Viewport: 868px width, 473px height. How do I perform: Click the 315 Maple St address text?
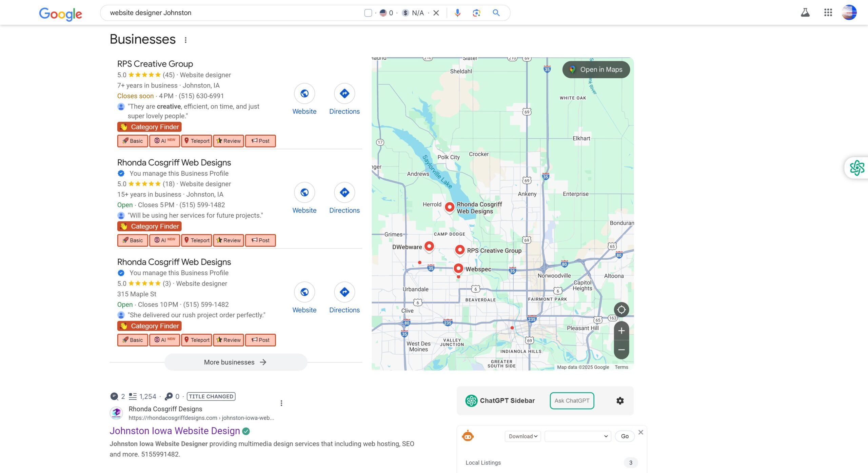coord(137,294)
